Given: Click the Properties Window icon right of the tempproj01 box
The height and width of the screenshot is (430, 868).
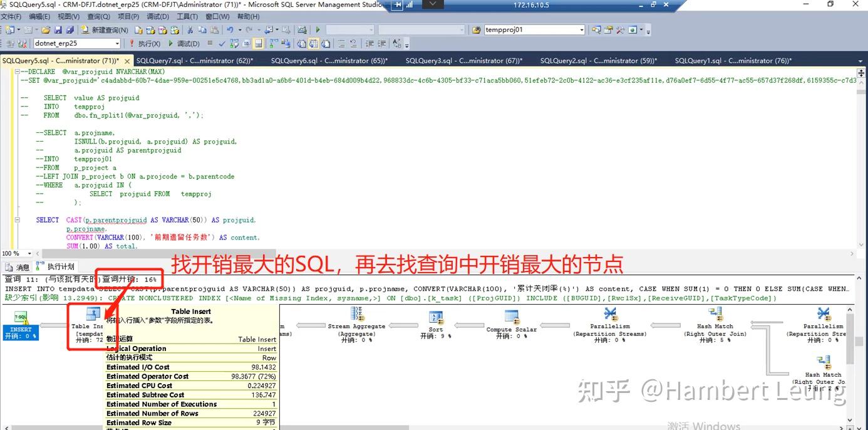Looking at the screenshot, I should 609,29.
